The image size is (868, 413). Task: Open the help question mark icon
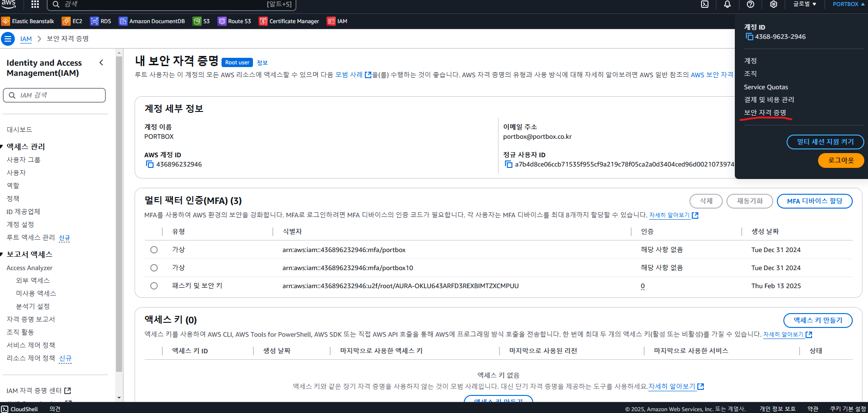751,4
